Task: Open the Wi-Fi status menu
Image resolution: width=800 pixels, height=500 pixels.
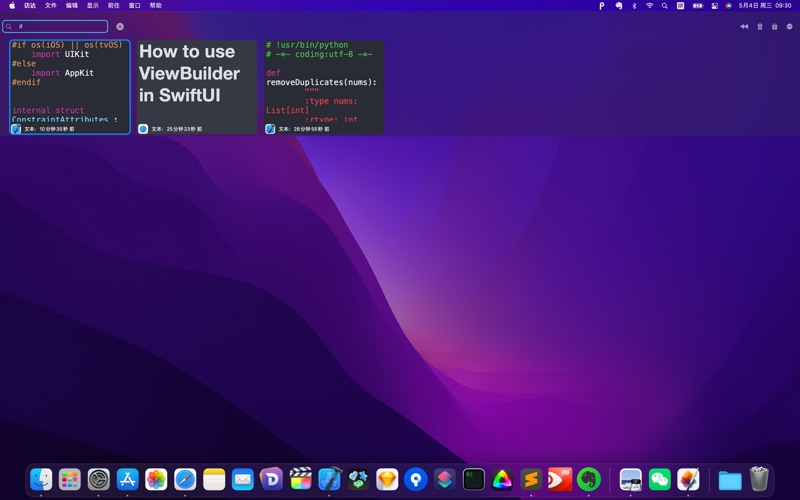Action: (649, 5)
